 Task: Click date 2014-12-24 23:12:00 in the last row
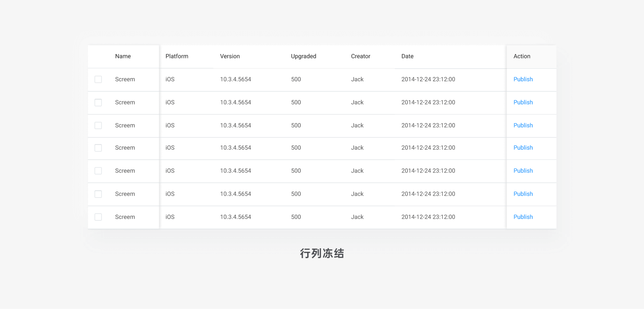(x=428, y=217)
